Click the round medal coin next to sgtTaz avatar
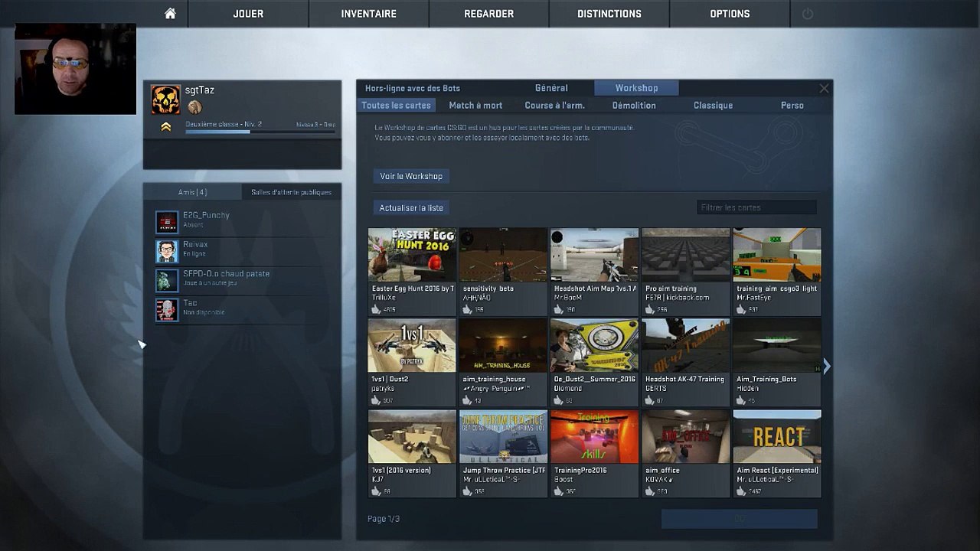The image size is (980, 551). point(194,107)
